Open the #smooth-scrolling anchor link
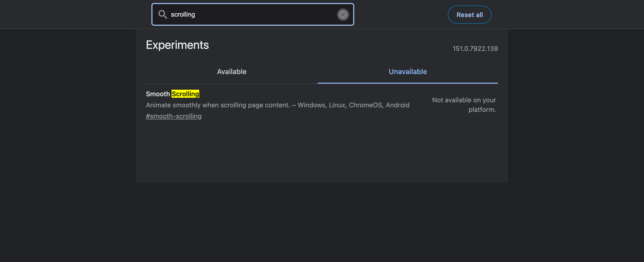Screen dimensions: 644x262 [x=174, y=116]
